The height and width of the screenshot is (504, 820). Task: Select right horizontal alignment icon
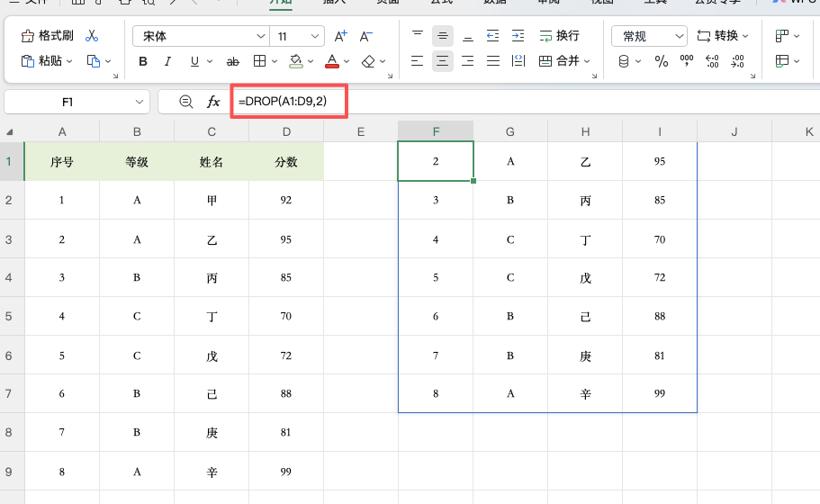(467, 61)
